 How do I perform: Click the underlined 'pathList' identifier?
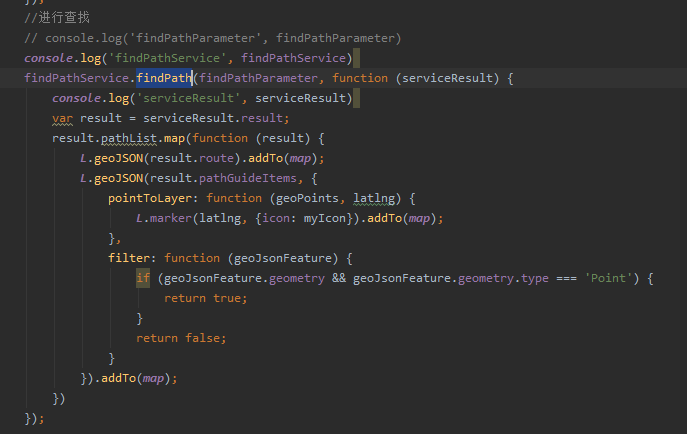[x=129, y=138]
